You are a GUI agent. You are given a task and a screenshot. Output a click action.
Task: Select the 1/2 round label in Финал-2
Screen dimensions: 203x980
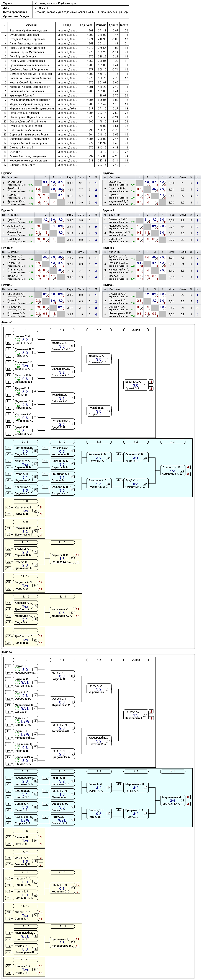[99, 660]
